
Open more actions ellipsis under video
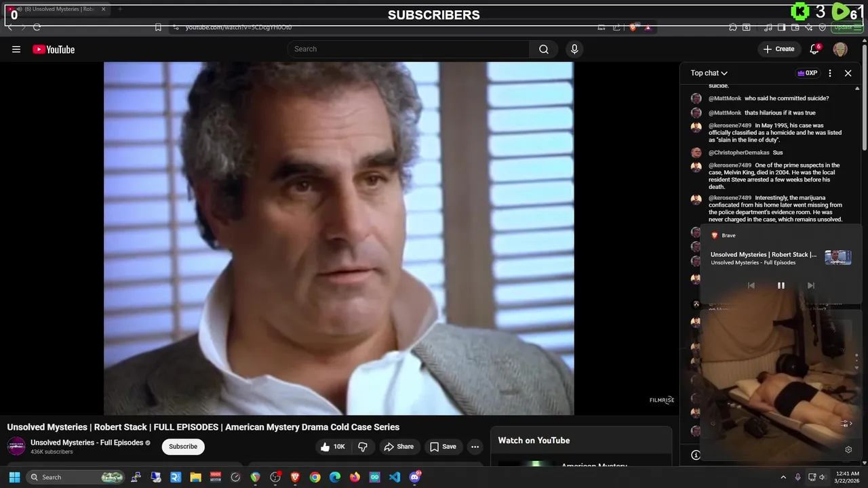[475, 447]
